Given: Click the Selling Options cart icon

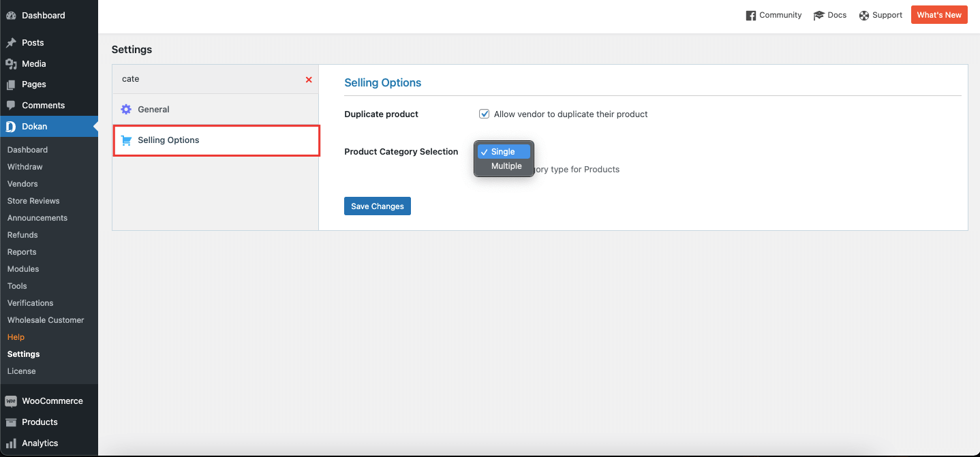Looking at the screenshot, I should (126, 140).
